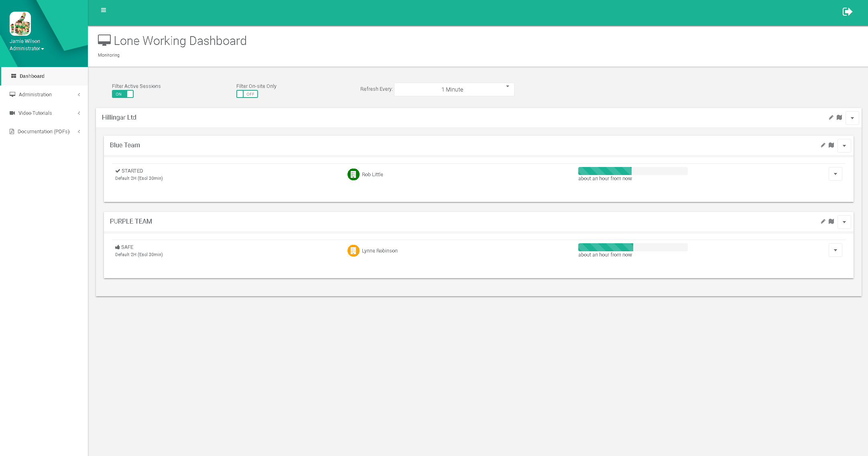Expand the Hillingar Ltd options dropdown
The width and height of the screenshot is (868, 456).
point(852,118)
